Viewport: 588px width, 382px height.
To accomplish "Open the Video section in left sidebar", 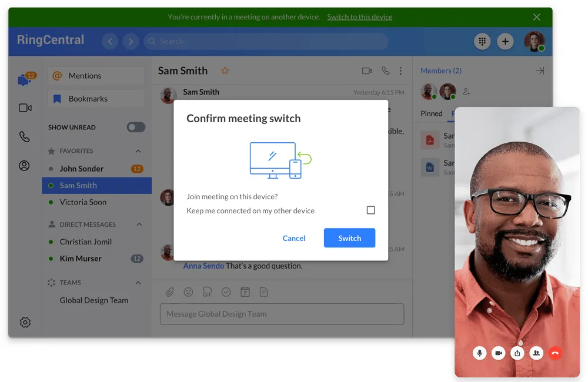I will [25, 108].
